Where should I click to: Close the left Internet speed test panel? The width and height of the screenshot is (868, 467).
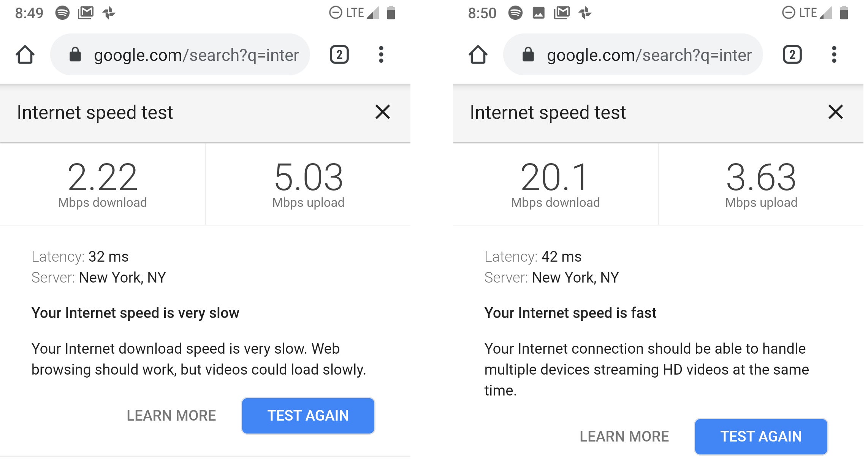[x=382, y=112]
